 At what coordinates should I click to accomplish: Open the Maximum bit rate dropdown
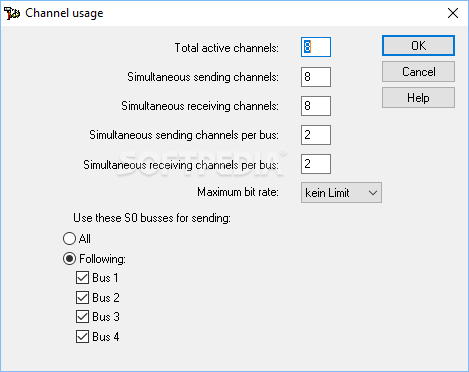pyautogui.click(x=341, y=192)
